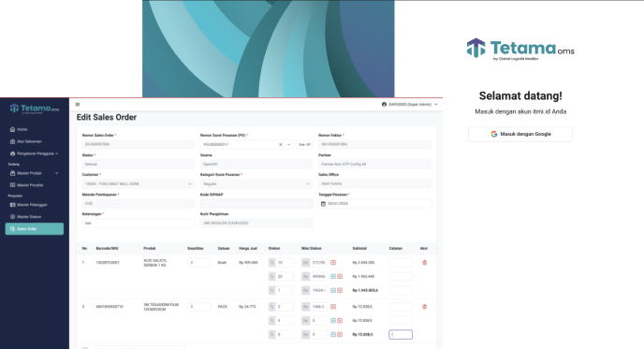Click the Catatan field on the Rp 2.454.300 row

click(x=401, y=262)
